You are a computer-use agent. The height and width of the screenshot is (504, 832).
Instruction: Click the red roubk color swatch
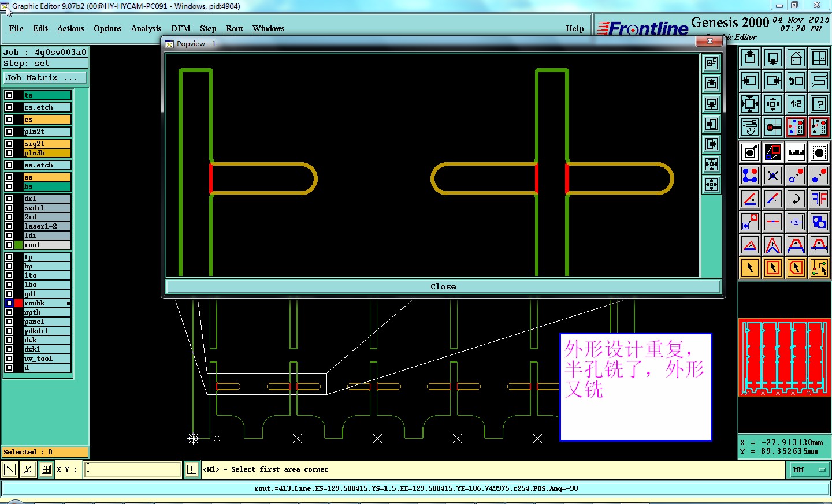coord(18,303)
